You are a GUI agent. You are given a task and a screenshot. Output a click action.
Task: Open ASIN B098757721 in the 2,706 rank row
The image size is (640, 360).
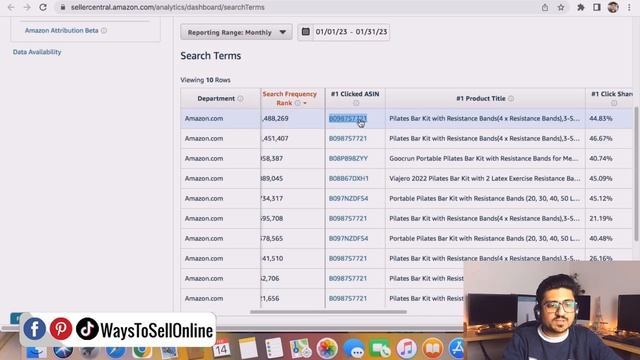click(348, 278)
